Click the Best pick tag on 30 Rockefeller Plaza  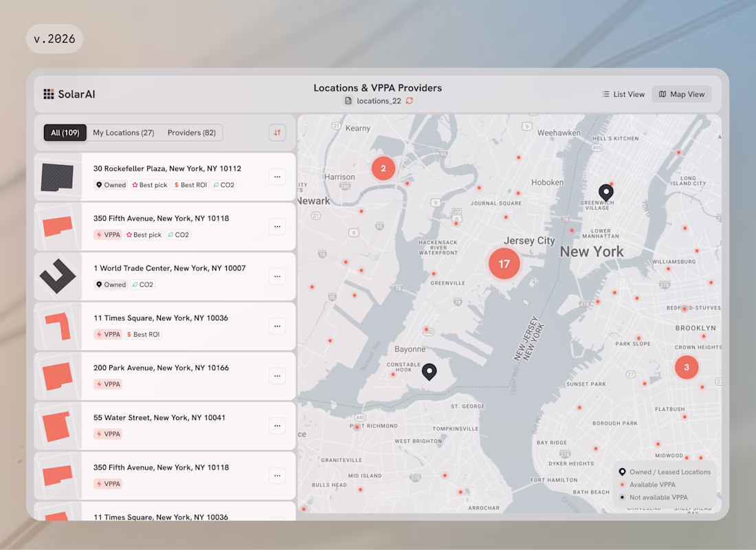(150, 185)
